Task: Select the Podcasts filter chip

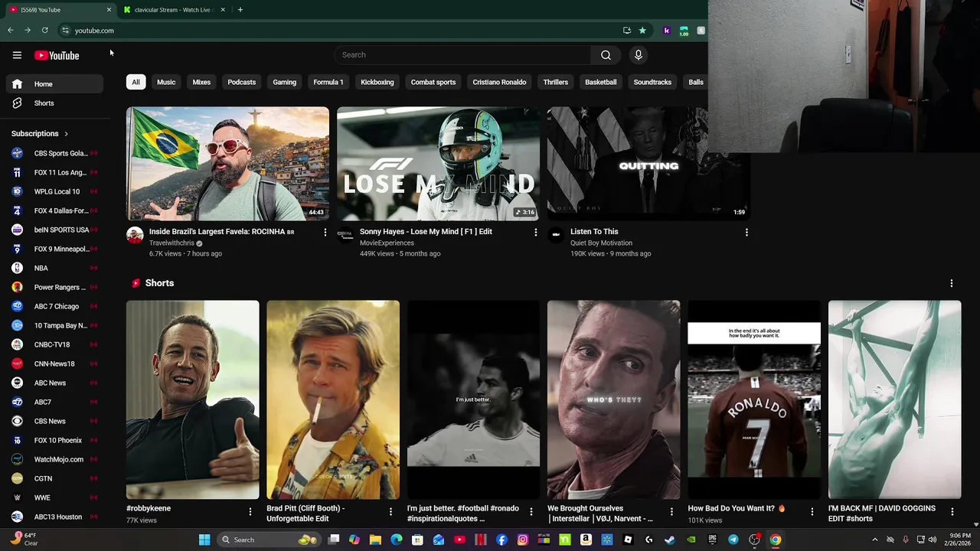Action: pos(241,82)
